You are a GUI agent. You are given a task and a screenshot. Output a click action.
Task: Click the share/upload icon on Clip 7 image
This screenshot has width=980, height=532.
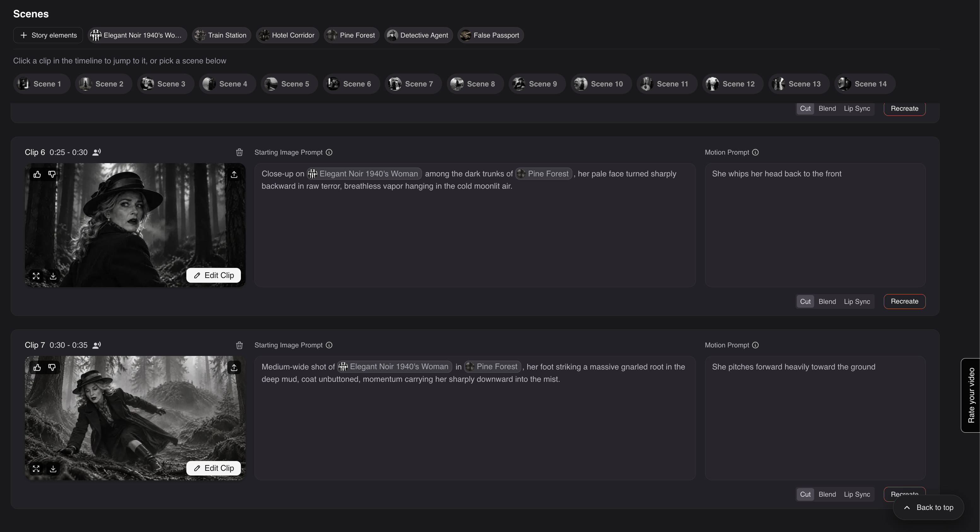coord(234,368)
